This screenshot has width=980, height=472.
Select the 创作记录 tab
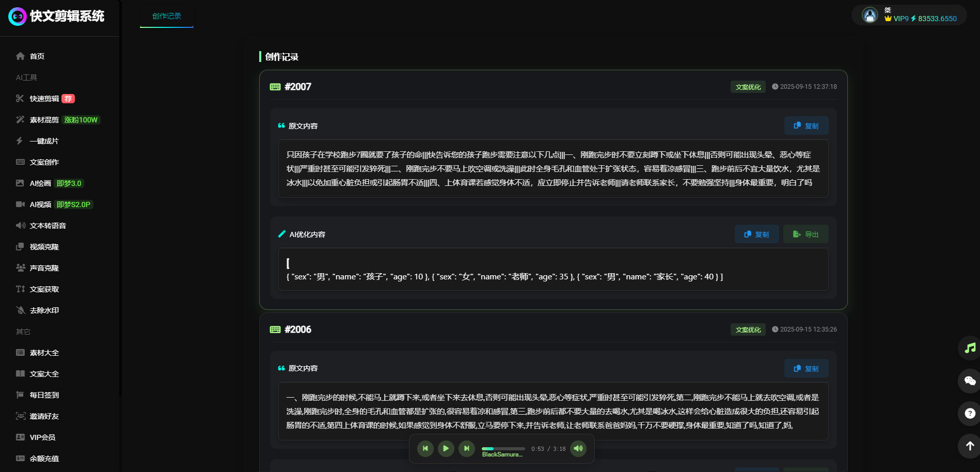(x=167, y=16)
